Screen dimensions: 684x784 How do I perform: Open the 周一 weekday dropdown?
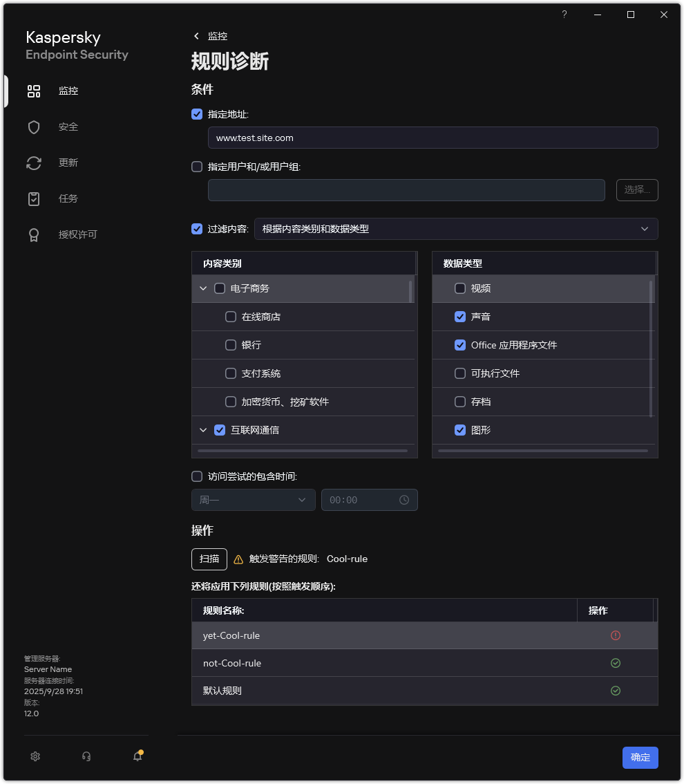tap(253, 500)
